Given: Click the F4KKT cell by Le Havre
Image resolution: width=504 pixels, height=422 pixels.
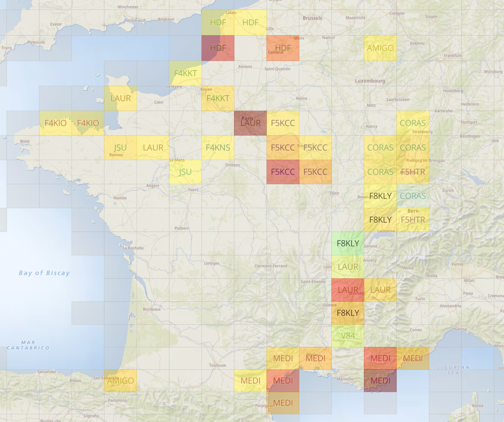Looking at the screenshot, I should (185, 73).
